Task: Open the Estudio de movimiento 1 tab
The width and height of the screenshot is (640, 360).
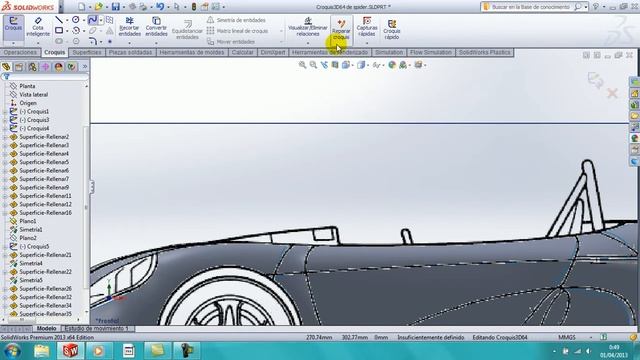Action: coord(97,328)
